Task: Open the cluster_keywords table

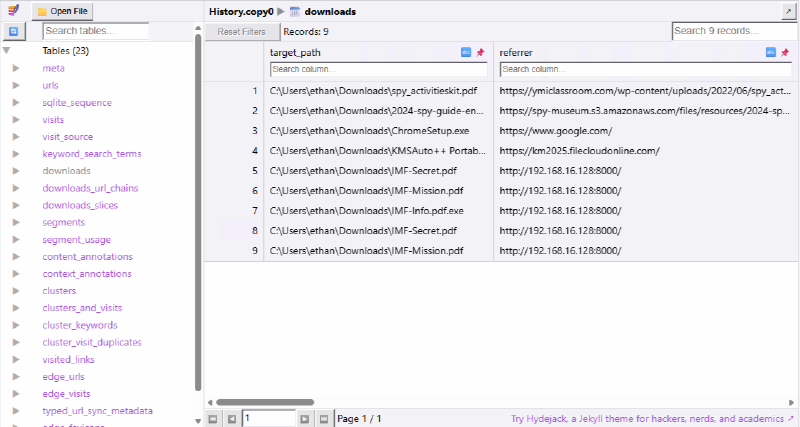Action: [x=80, y=325]
